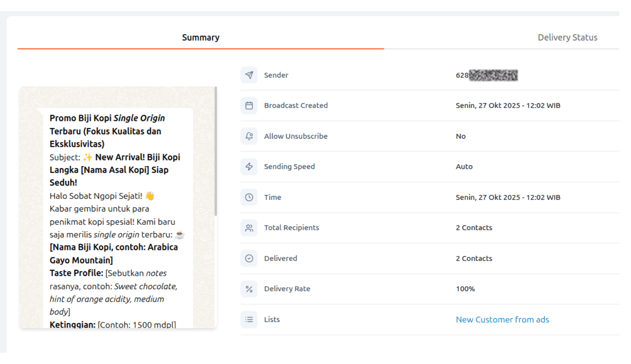Click the Total Recipients 2 Contacts value
Image resolution: width=631 pixels, height=364 pixels.
pos(474,228)
